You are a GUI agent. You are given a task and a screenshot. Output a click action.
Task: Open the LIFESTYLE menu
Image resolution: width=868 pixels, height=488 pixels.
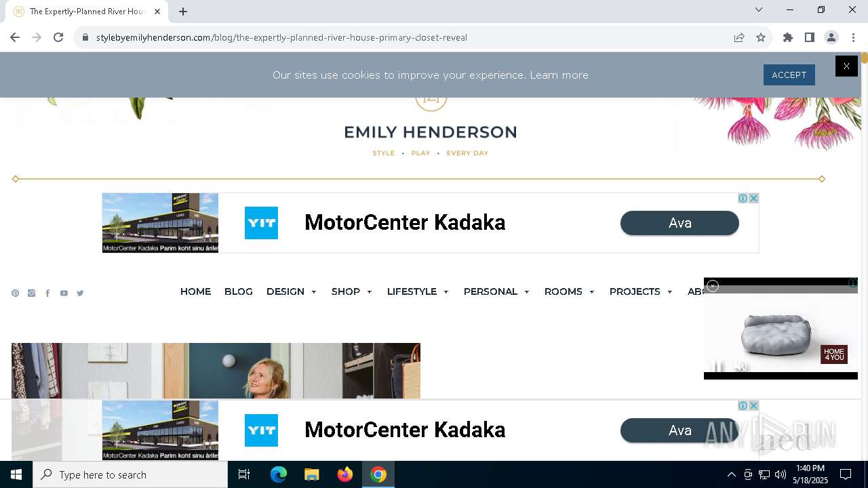(412, 291)
